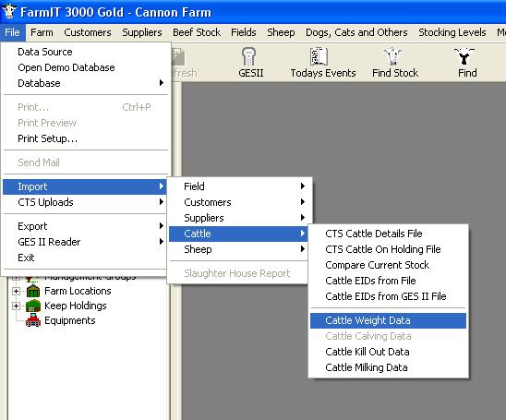Open the Stocking Levels menu
Screen dimensions: 506x420
(x=452, y=32)
